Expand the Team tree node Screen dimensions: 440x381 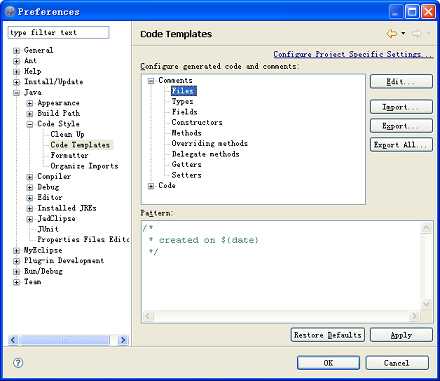coord(16,282)
